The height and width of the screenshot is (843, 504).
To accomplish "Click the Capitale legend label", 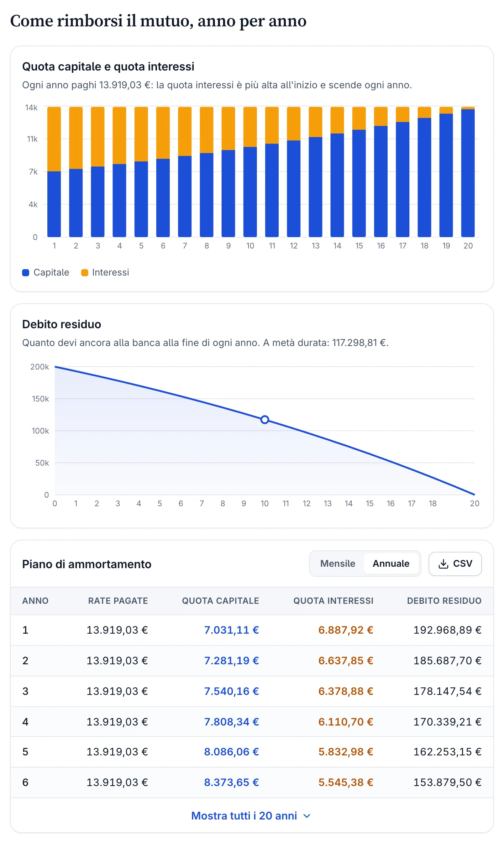I will 51,272.
